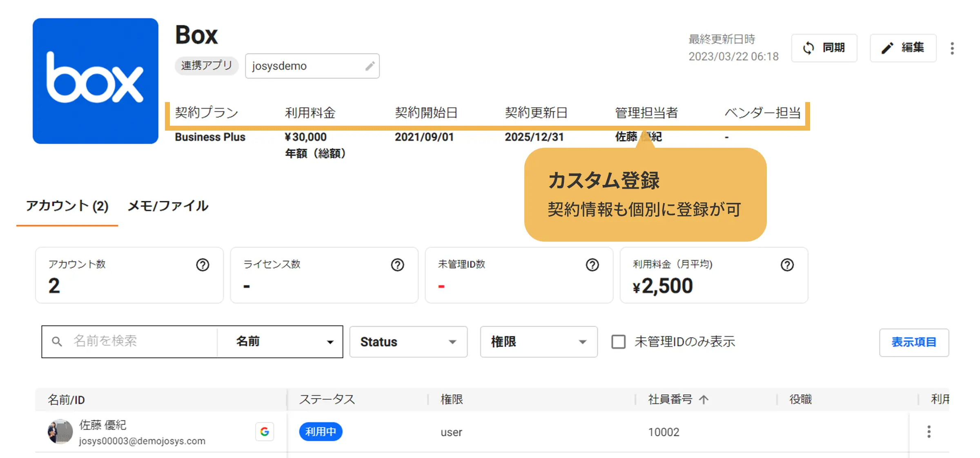Click the search magnifier icon
Viewport: 980px width, 458px height.
pyautogui.click(x=57, y=342)
